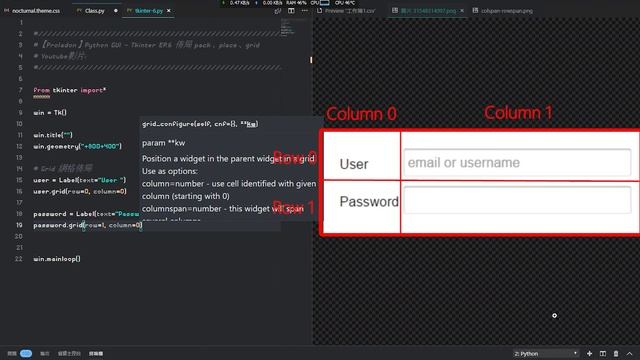The width and height of the screenshot is (640, 360).
Task: Click the win.title code line
Action: (x=53, y=135)
